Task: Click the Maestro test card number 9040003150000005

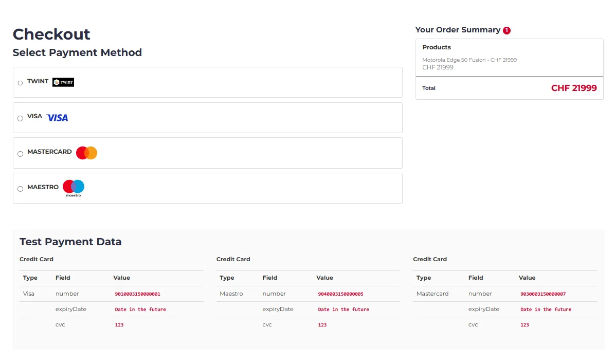Action: pyautogui.click(x=340, y=294)
